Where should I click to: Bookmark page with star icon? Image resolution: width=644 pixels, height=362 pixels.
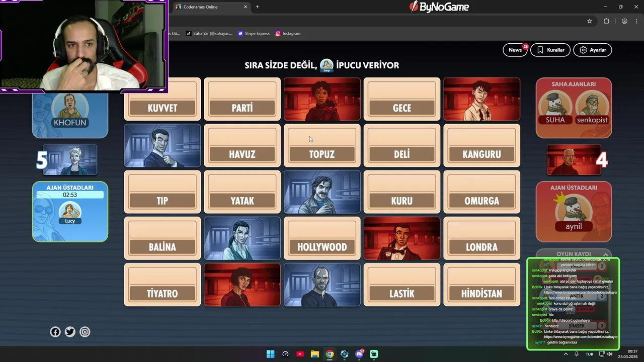coord(590,21)
